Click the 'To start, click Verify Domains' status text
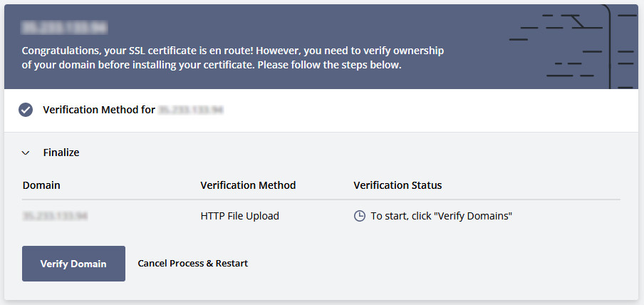This screenshot has height=305, width=644. pos(442,216)
